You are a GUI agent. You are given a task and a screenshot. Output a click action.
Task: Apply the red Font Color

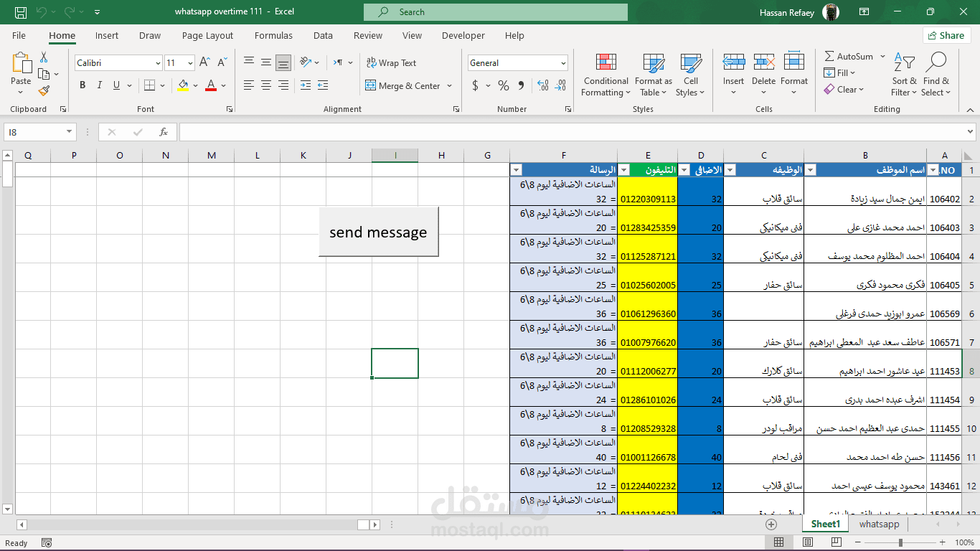click(211, 85)
